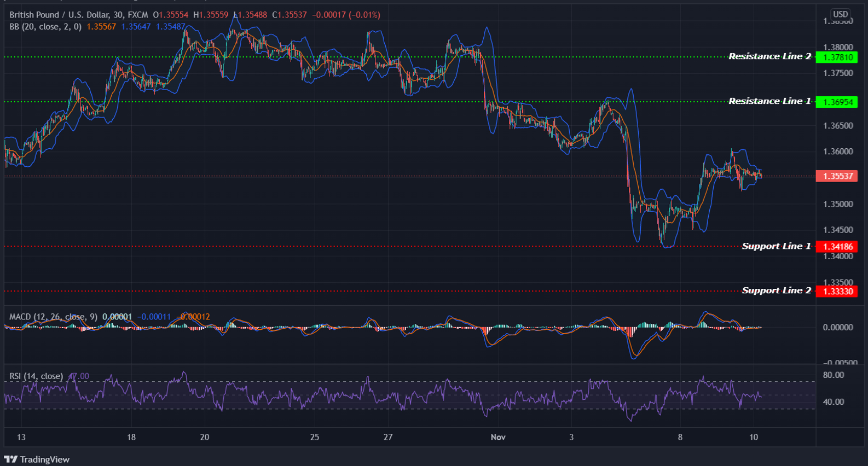Click the 1.35000 price scale label
This screenshot has width=868, height=466.
838,204
